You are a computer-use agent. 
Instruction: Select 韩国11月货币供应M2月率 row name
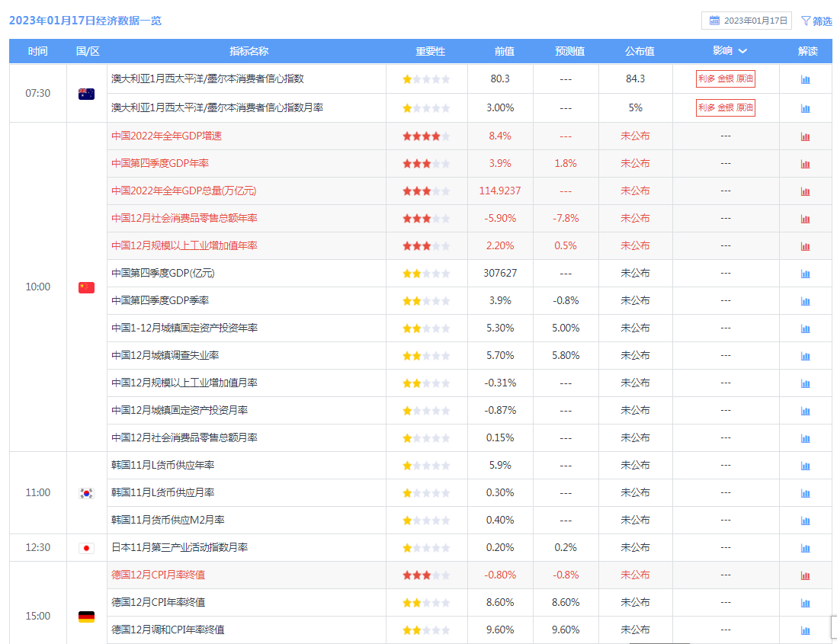click(x=168, y=521)
